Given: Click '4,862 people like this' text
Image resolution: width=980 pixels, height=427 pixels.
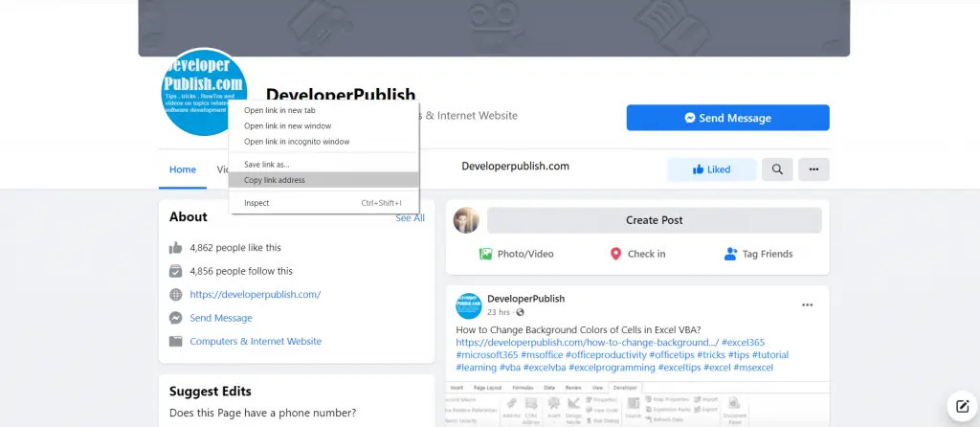Looking at the screenshot, I should pyautogui.click(x=235, y=248).
